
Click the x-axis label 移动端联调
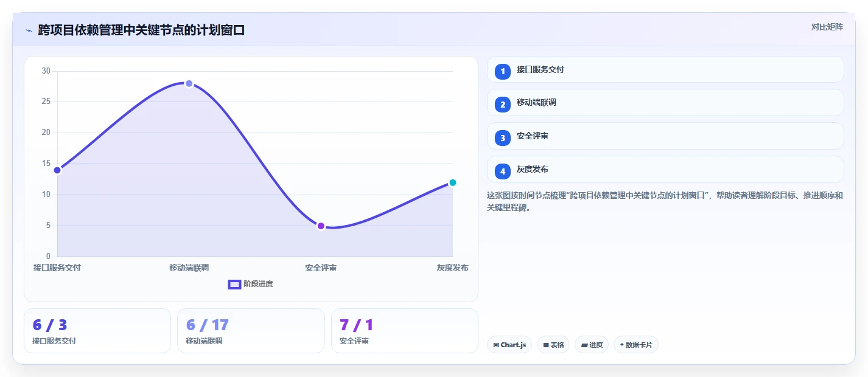click(x=189, y=268)
